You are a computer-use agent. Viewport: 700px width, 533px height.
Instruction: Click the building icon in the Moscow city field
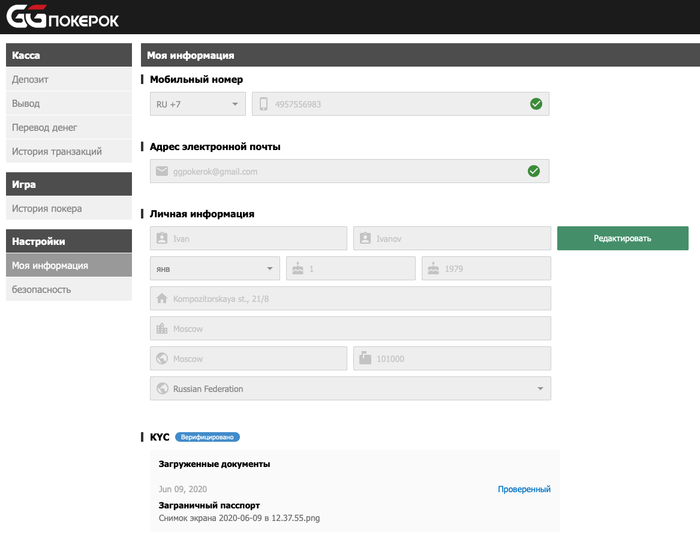tap(162, 329)
